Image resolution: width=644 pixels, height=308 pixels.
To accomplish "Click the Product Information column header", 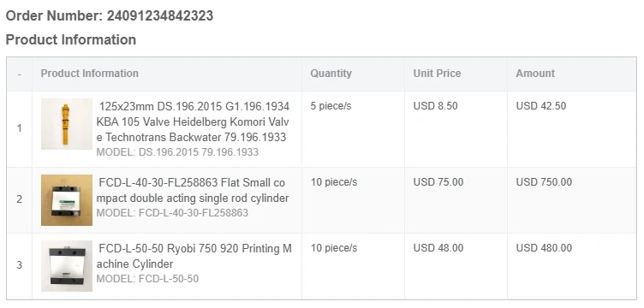I will [90, 74].
